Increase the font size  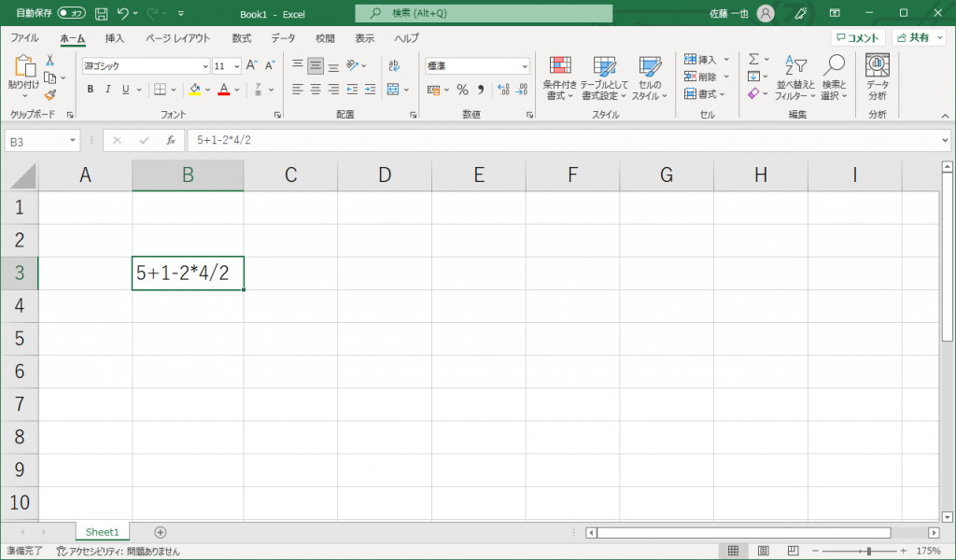point(251,66)
